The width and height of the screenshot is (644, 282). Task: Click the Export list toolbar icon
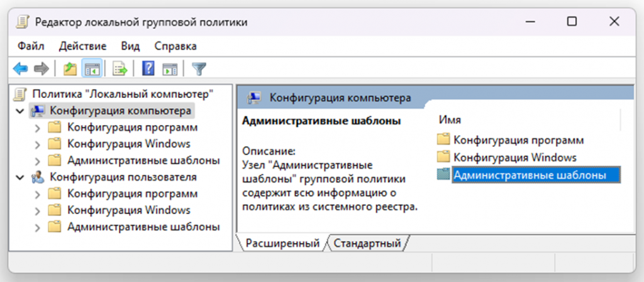[x=119, y=68]
